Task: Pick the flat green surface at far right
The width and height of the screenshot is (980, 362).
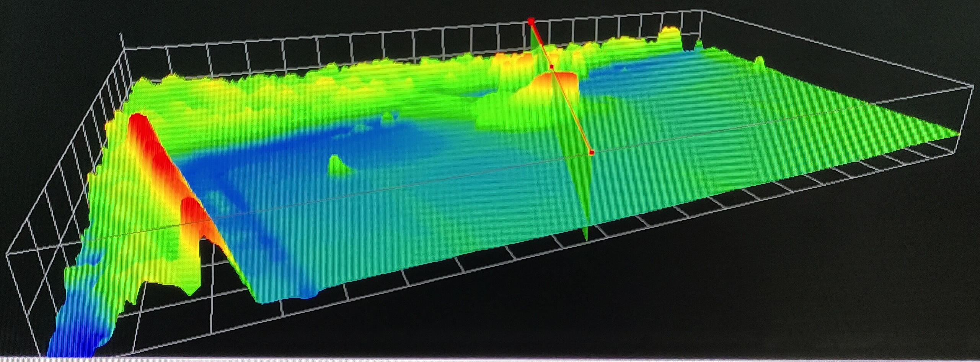Action: [x=842, y=126]
